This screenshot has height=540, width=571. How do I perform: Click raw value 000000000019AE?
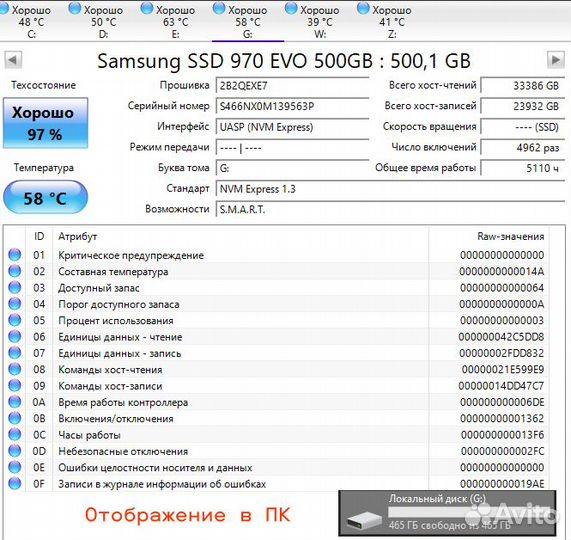point(502,484)
